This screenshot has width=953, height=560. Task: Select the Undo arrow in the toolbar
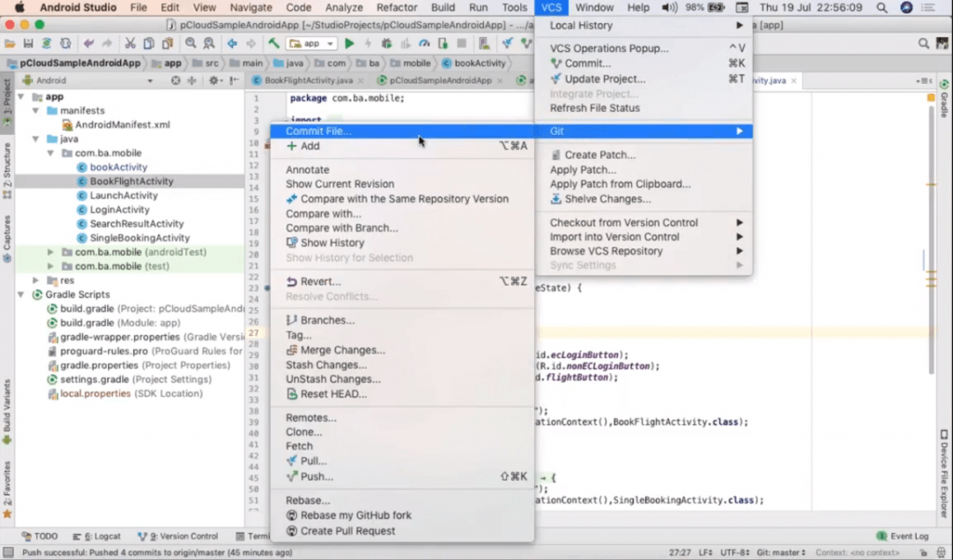pos(88,44)
